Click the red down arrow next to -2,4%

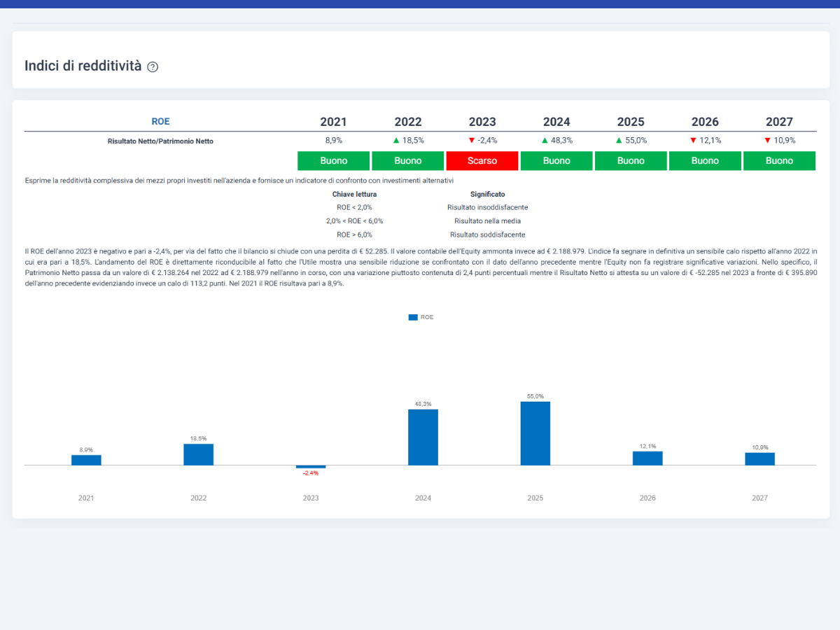[472, 140]
